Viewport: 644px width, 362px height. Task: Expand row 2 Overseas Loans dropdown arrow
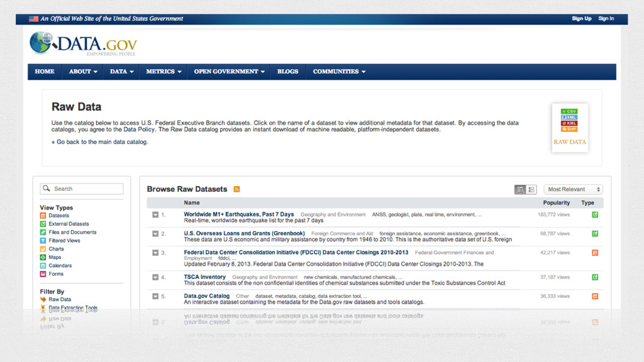tap(155, 234)
